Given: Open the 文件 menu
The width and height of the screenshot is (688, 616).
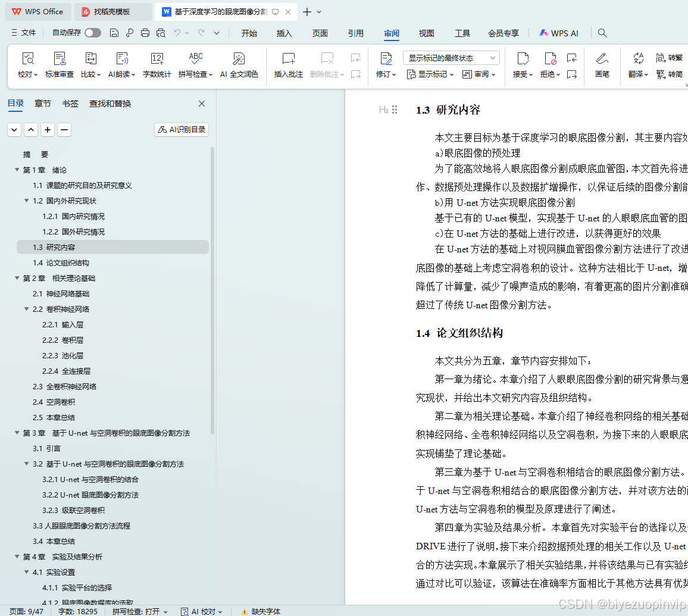Looking at the screenshot, I should pyautogui.click(x=24, y=33).
